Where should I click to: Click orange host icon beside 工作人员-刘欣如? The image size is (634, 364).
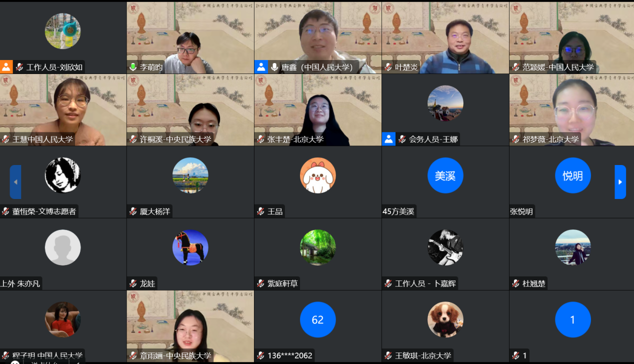tap(6, 67)
